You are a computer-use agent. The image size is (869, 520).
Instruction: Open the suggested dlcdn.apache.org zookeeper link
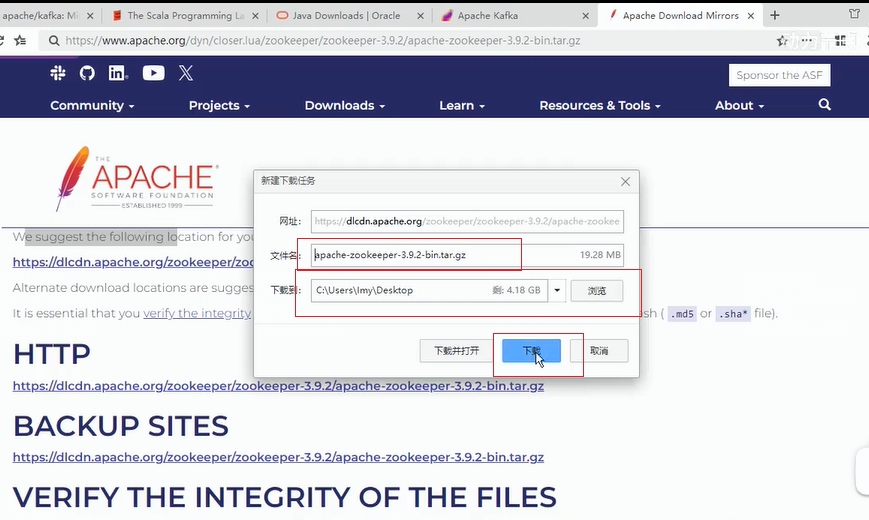click(133, 262)
